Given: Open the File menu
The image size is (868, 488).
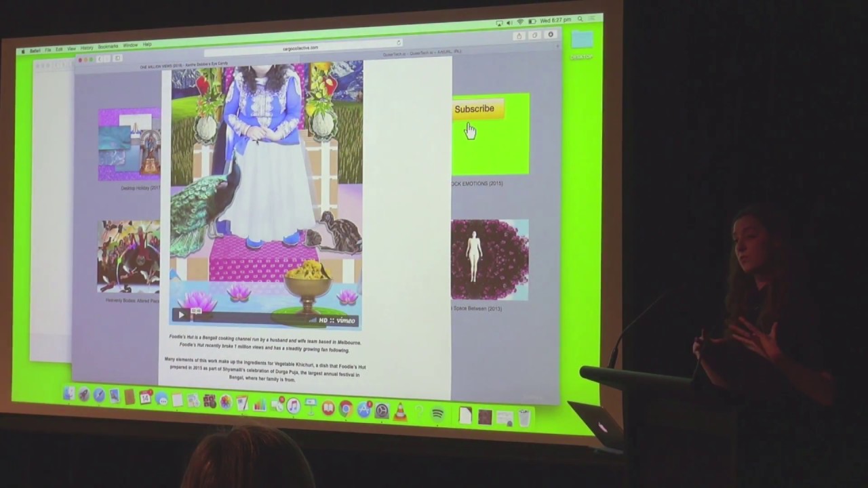Looking at the screenshot, I should (x=48, y=50).
